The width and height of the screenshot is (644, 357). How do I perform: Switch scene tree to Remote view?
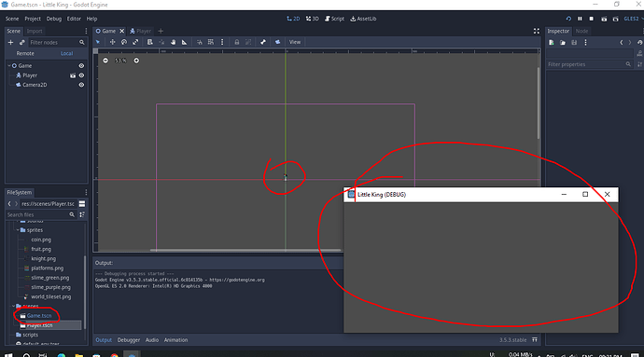pos(25,53)
